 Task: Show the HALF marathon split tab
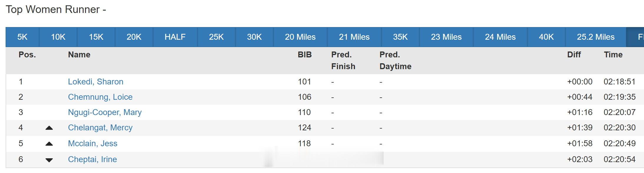[175, 37]
